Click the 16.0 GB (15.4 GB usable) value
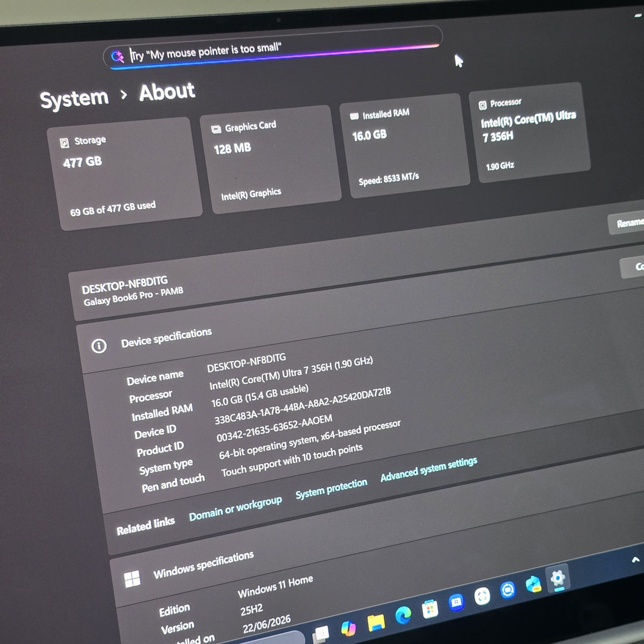 point(260,396)
